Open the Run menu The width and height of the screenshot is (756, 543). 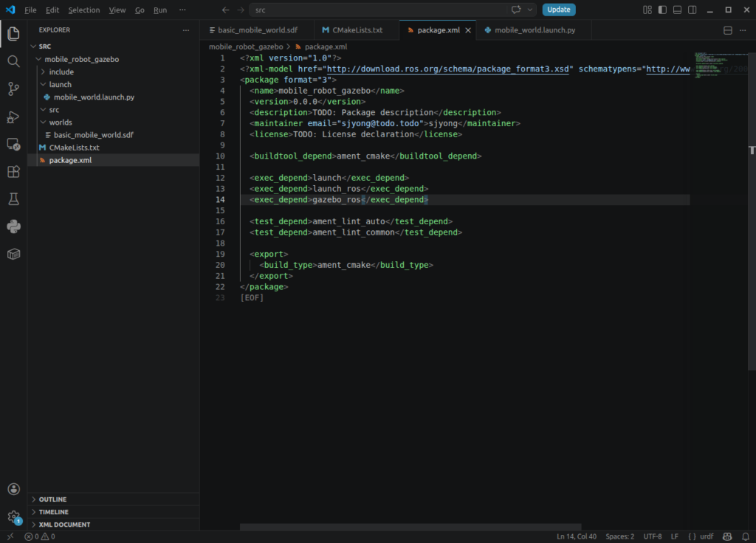coord(160,10)
